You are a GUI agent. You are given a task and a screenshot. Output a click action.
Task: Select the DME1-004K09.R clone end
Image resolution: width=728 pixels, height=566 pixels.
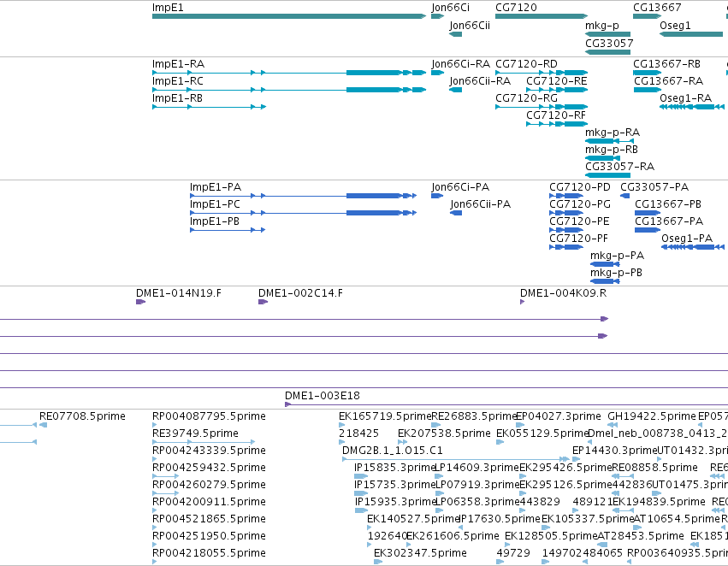point(523,302)
